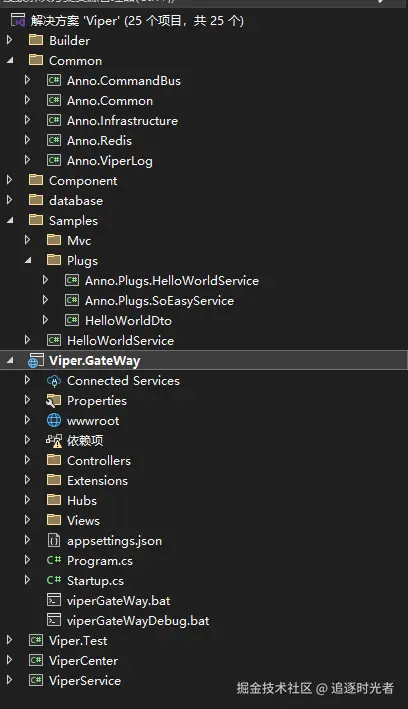408x709 pixels.
Task: Collapse the Viper.GateWay project node
Action: (x=10, y=361)
